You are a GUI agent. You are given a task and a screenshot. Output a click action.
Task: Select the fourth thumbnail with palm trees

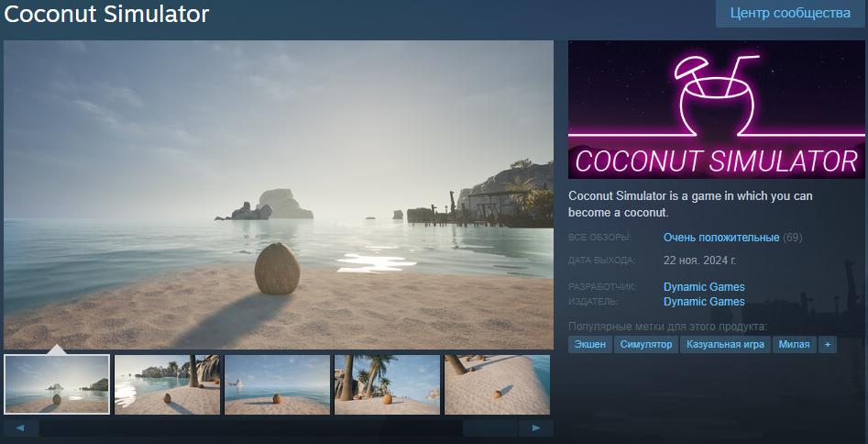click(387, 384)
